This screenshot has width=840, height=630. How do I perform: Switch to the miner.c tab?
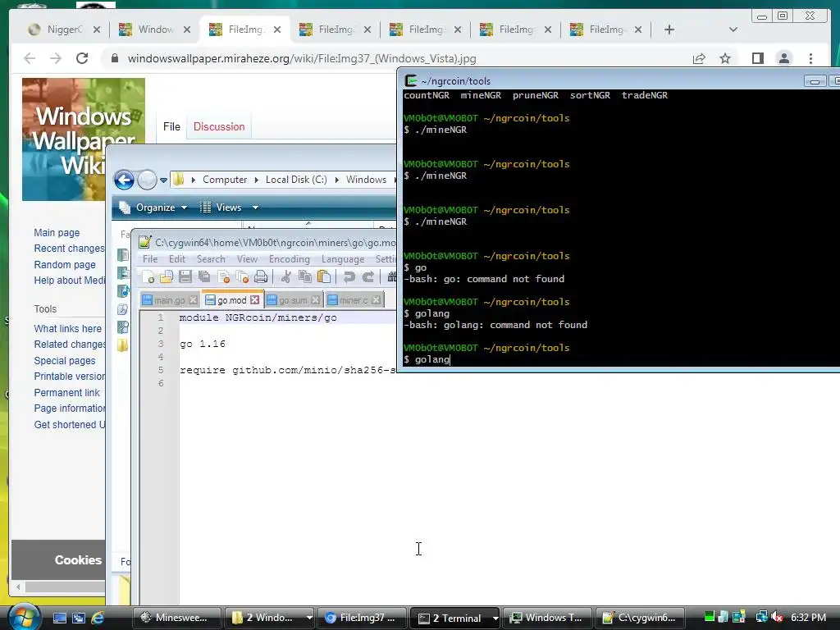[354, 300]
